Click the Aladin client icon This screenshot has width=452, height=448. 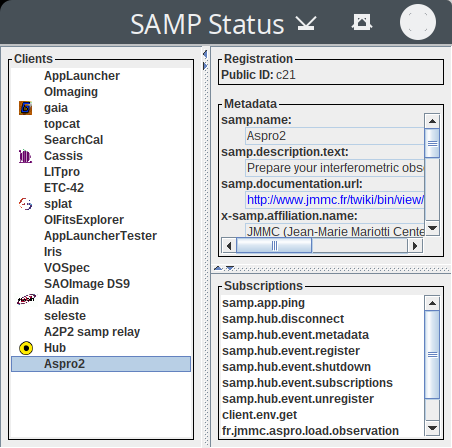(x=26, y=300)
